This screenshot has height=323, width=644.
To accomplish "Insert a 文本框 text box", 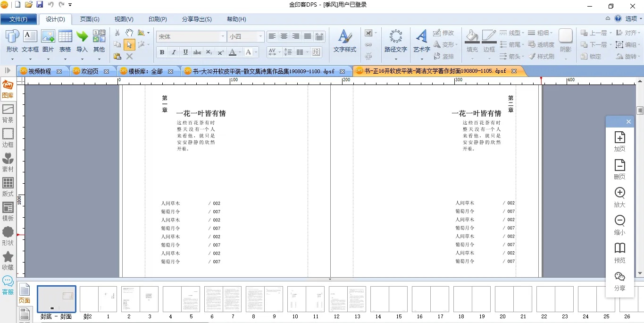I will click(x=30, y=41).
